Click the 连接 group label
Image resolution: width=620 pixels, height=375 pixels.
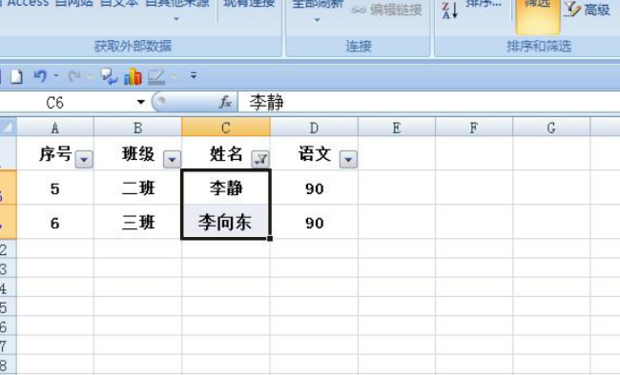coord(358,46)
